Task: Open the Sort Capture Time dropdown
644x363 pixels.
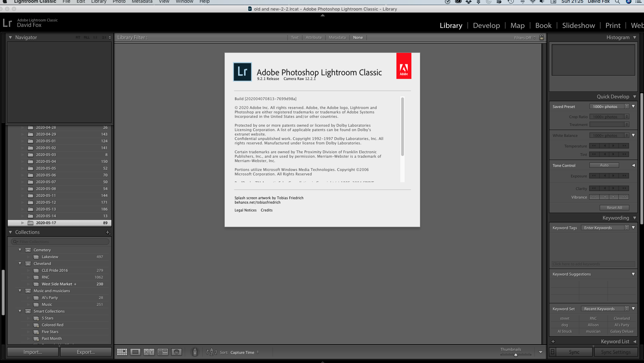Action: coord(244,352)
